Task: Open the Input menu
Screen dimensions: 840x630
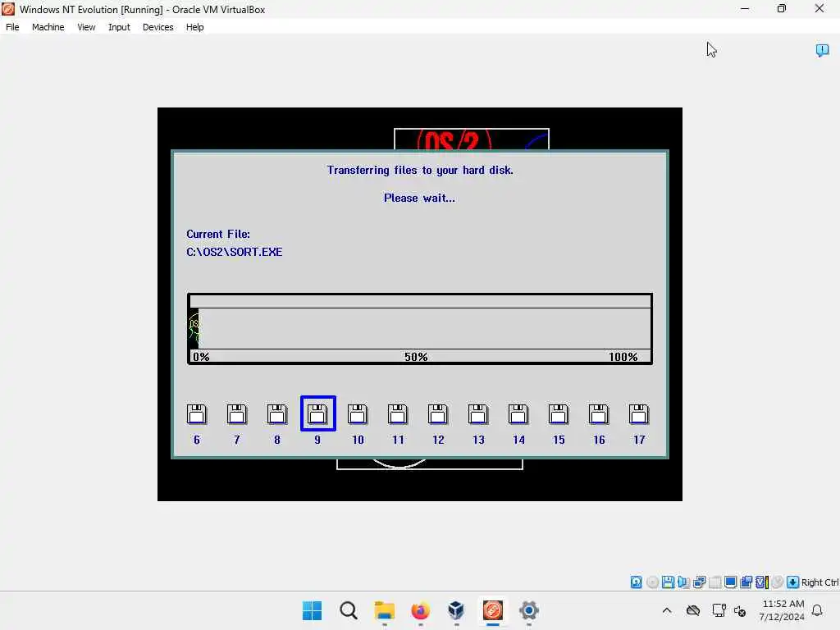Action: pos(119,27)
